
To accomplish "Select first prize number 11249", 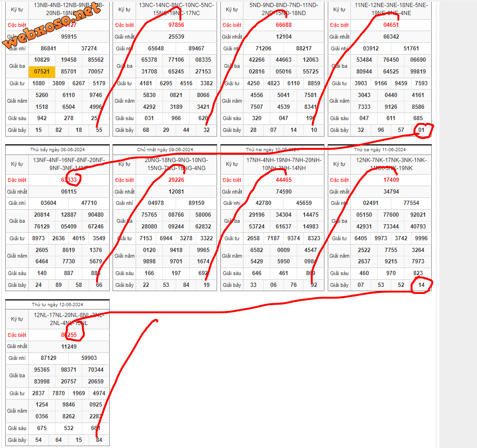I will [x=69, y=347].
